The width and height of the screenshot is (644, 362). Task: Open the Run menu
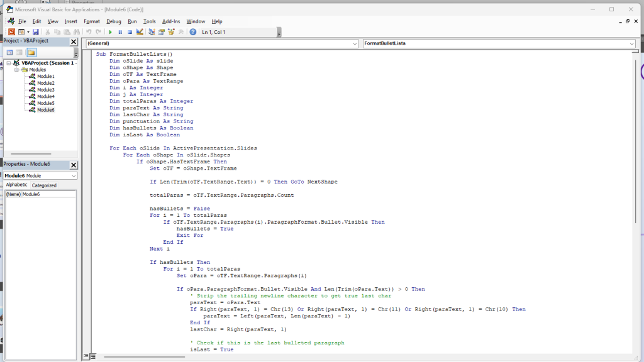click(x=132, y=21)
